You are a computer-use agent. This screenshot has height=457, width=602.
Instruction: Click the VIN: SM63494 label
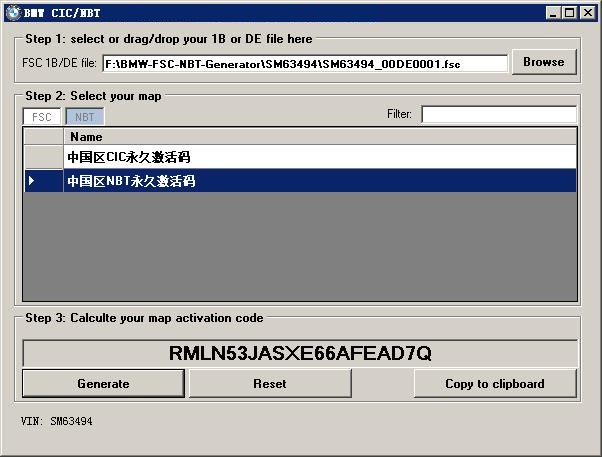(x=56, y=421)
